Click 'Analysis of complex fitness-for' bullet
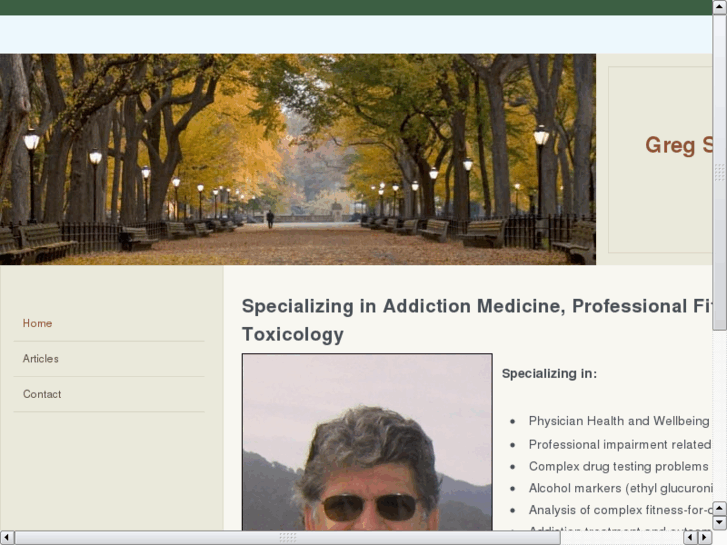This screenshot has height=545, width=727. tap(620, 510)
